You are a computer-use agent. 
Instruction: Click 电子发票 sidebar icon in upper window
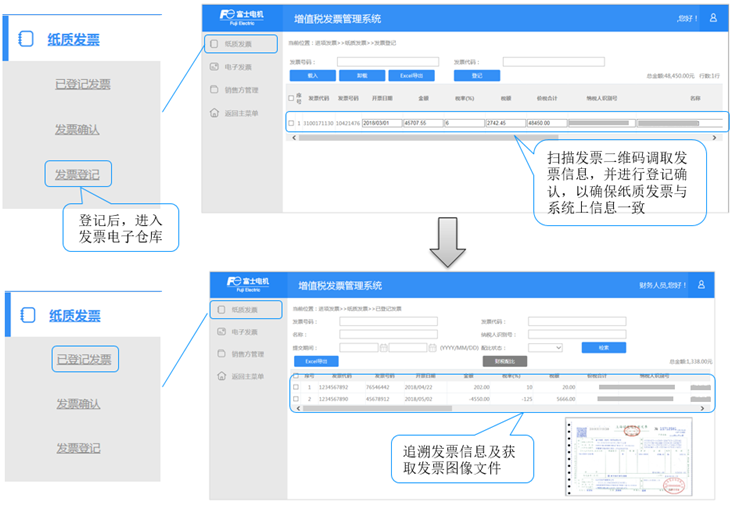pyautogui.click(x=214, y=67)
